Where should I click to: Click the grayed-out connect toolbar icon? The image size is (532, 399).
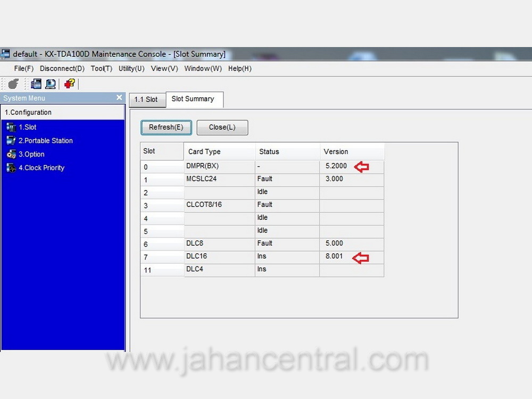coord(14,84)
